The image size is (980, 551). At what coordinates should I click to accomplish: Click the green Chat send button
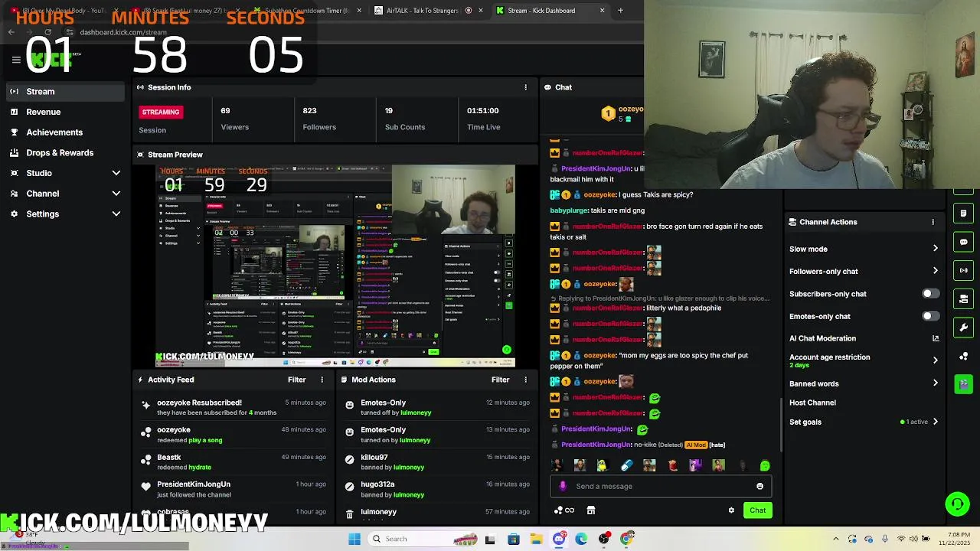point(757,510)
